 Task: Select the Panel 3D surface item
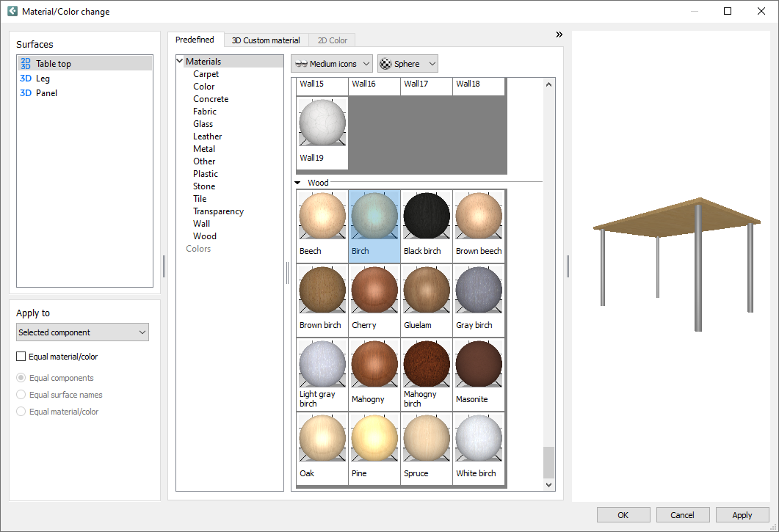(46, 92)
